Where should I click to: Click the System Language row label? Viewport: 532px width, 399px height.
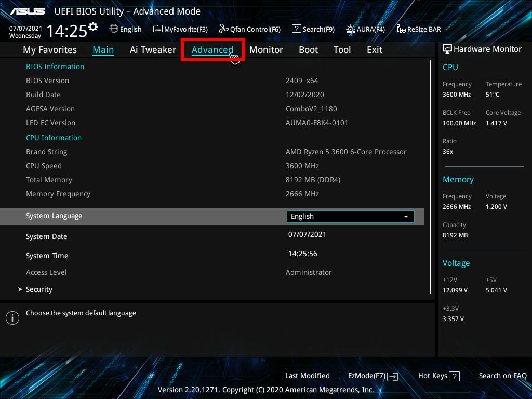click(x=54, y=216)
